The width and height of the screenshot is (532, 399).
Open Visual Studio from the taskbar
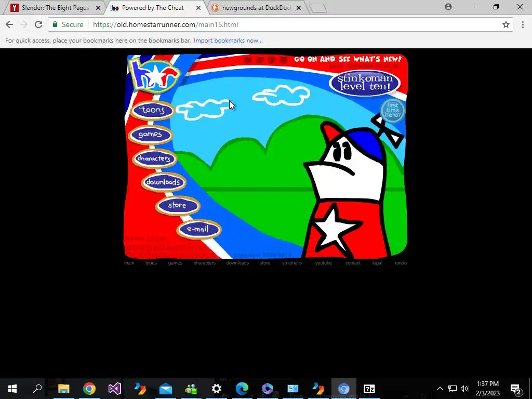tap(115, 389)
